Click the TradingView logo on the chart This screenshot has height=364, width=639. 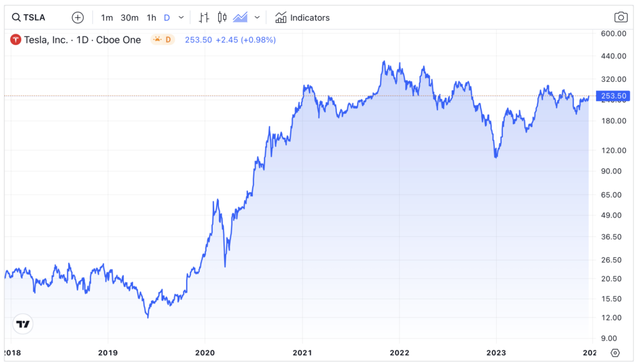pos(23,324)
